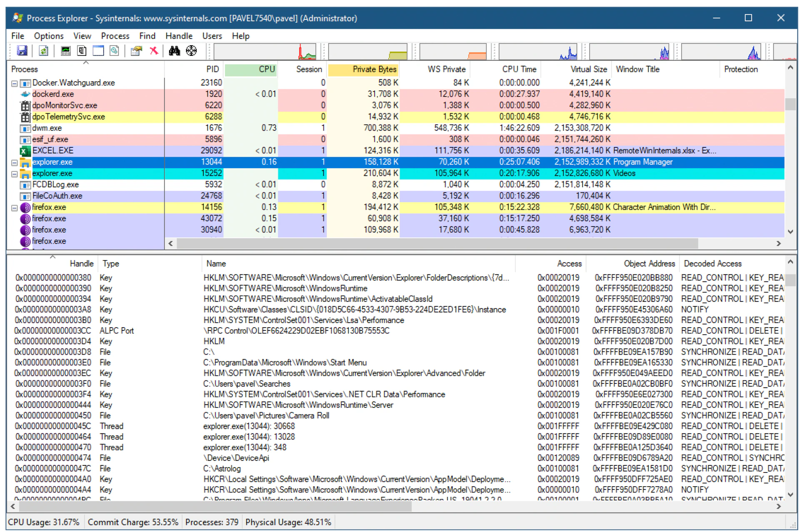Click the window icon beside dwm.exe

(x=25, y=128)
